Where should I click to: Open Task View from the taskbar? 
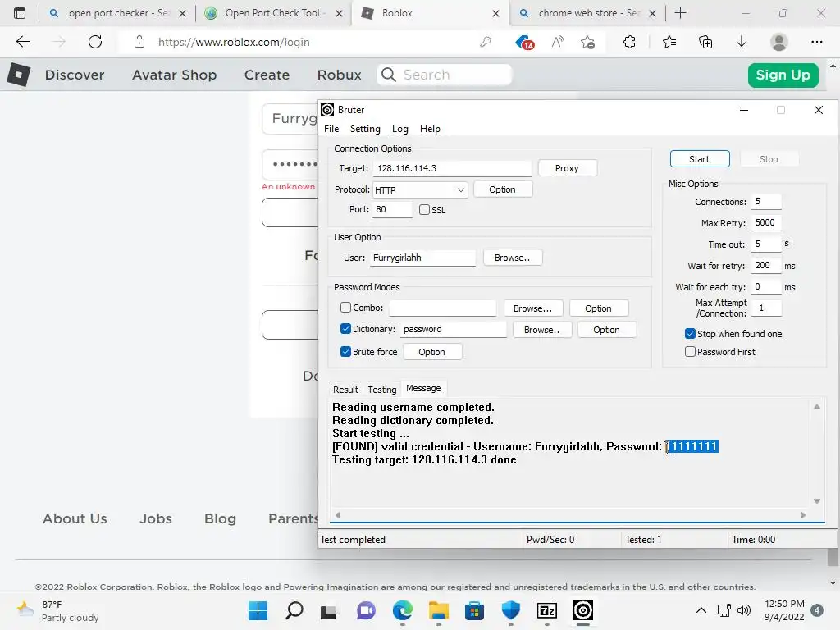[329, 611]
